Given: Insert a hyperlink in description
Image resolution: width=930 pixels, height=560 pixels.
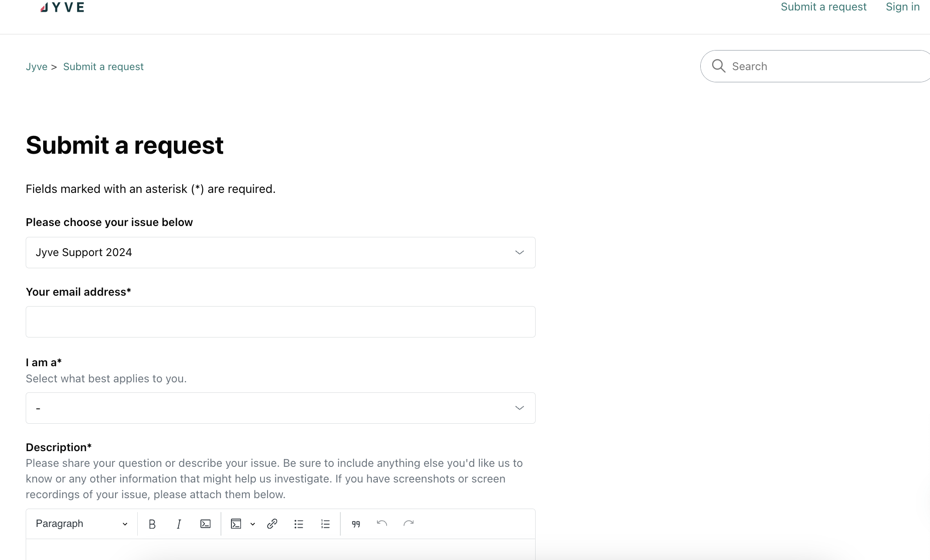Looking at the screenshot, I should pos(272,524).
